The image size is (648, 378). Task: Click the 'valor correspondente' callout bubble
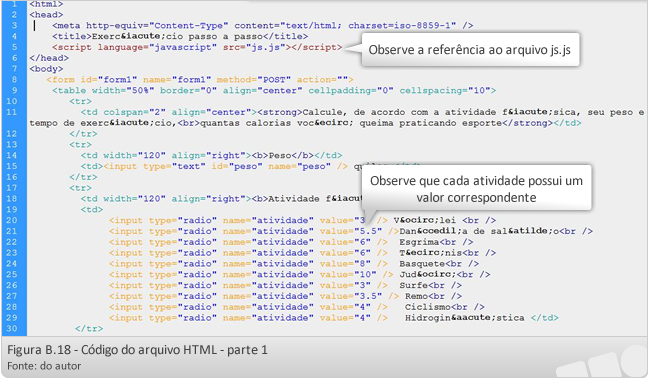coord(476,189)
